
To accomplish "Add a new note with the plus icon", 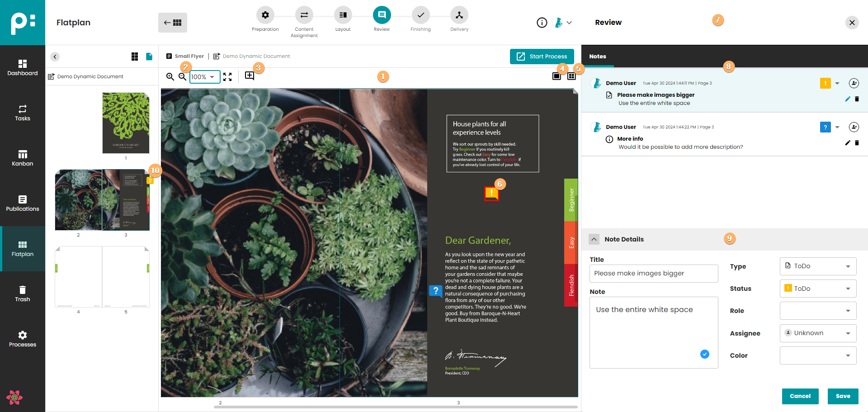I will [250, 76].
